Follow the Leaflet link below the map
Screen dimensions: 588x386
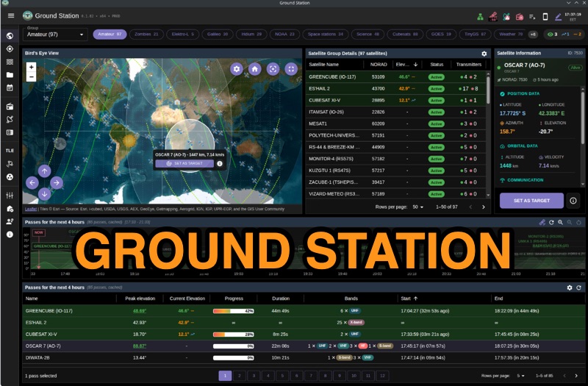[31, 209]
